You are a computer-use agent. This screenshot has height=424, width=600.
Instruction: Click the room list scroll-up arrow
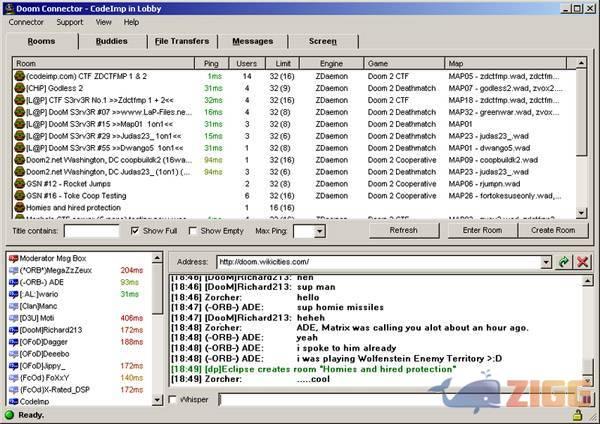[581, 63]
